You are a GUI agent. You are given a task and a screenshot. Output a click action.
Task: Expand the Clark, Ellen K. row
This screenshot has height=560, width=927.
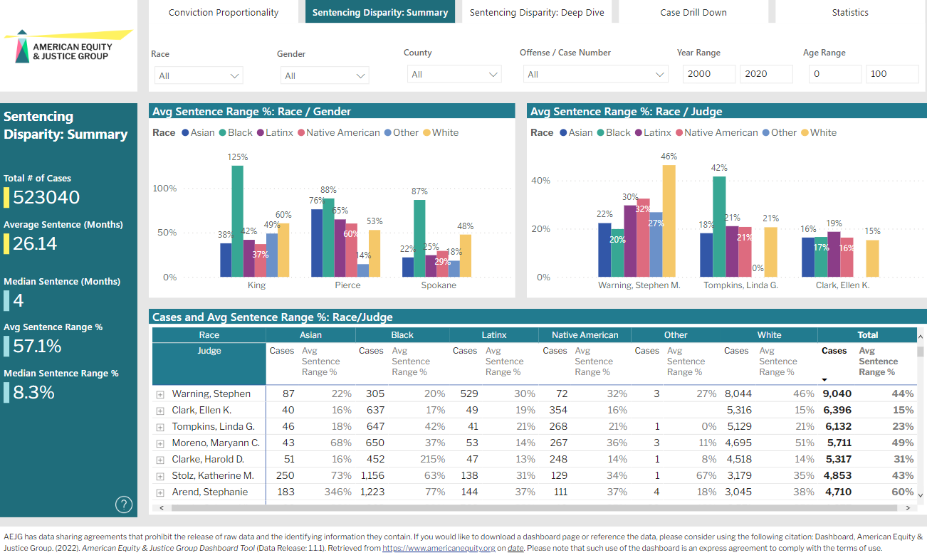click(x=160, y=411)
